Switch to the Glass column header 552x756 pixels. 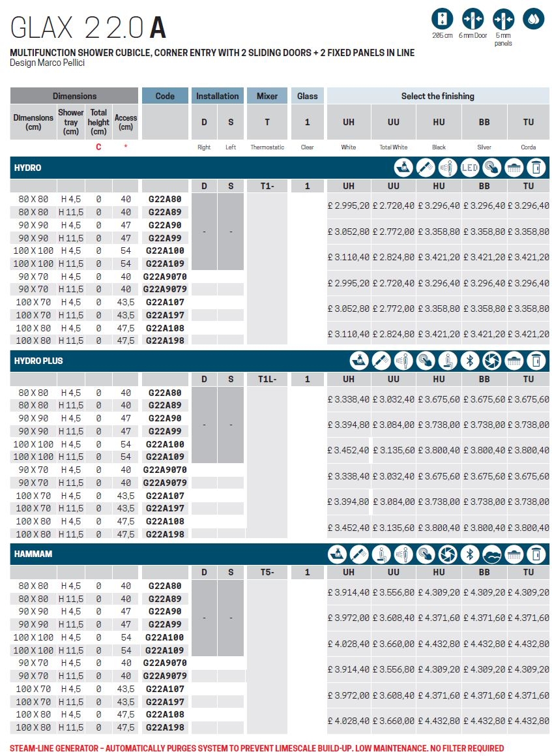click(x=307, y=95)
